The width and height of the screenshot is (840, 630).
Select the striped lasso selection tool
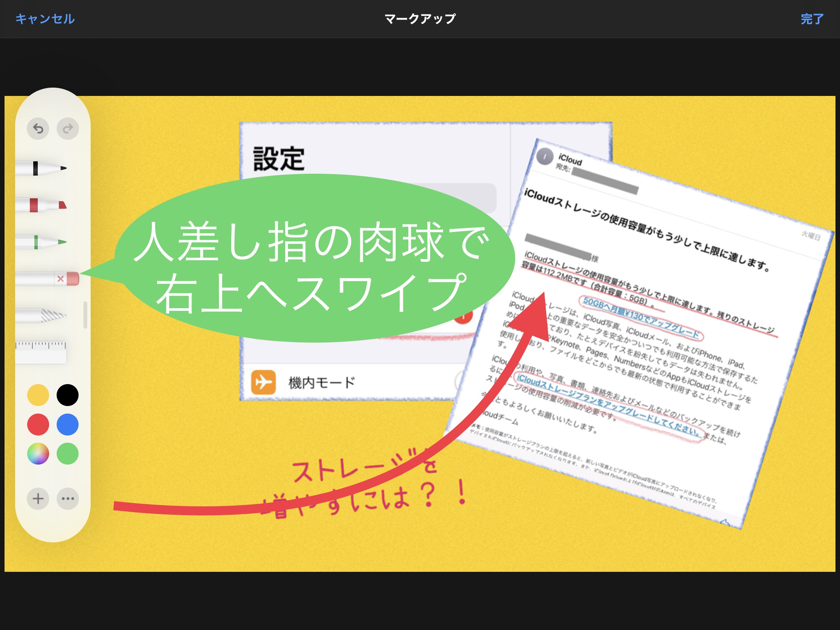tap(42, 315)
